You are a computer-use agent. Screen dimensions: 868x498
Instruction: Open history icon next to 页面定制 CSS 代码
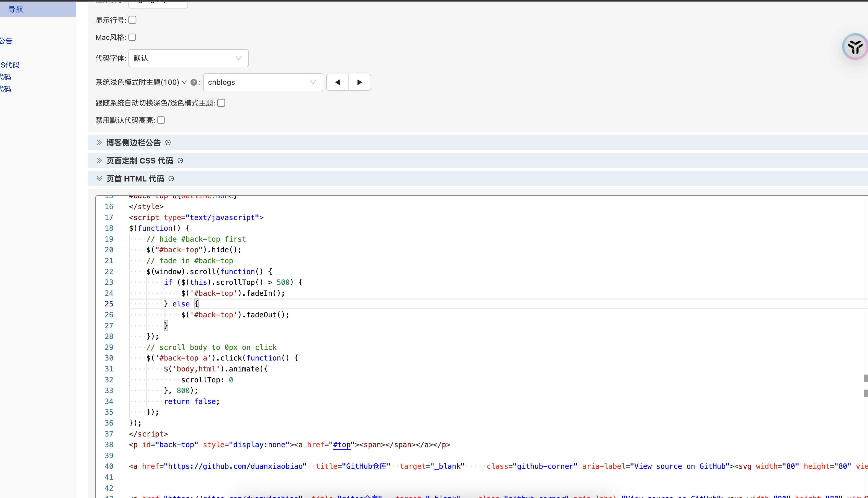[x=180, y=161]
